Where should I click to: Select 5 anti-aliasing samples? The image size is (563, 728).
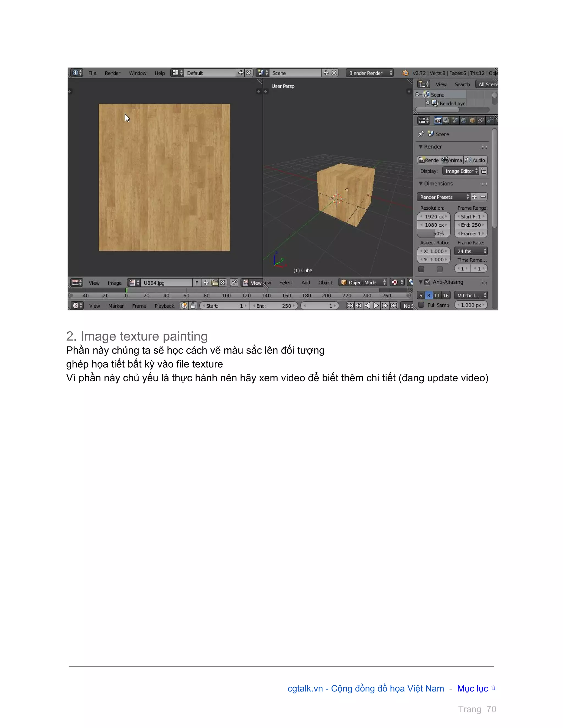tap(421, 295)
